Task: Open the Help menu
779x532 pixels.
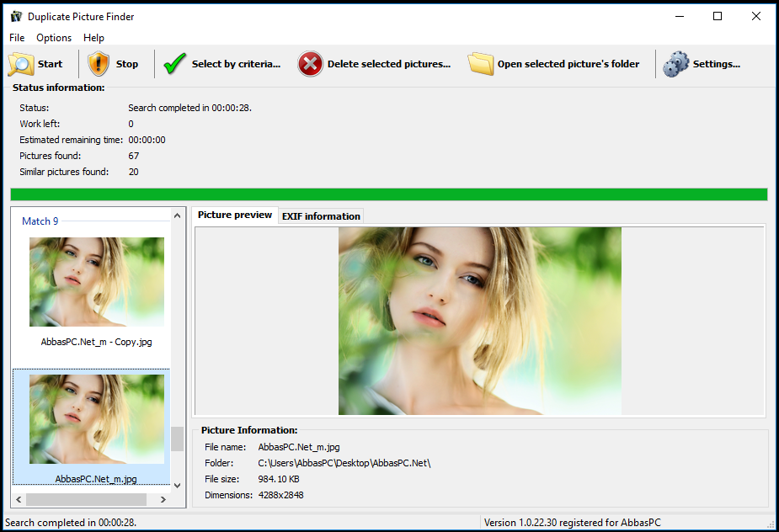Action: (93, 38)
